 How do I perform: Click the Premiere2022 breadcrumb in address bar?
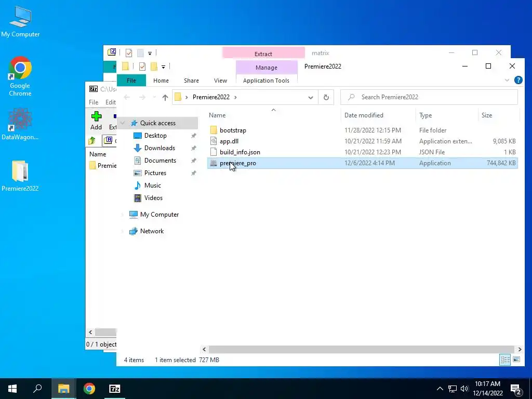[211, 97]
